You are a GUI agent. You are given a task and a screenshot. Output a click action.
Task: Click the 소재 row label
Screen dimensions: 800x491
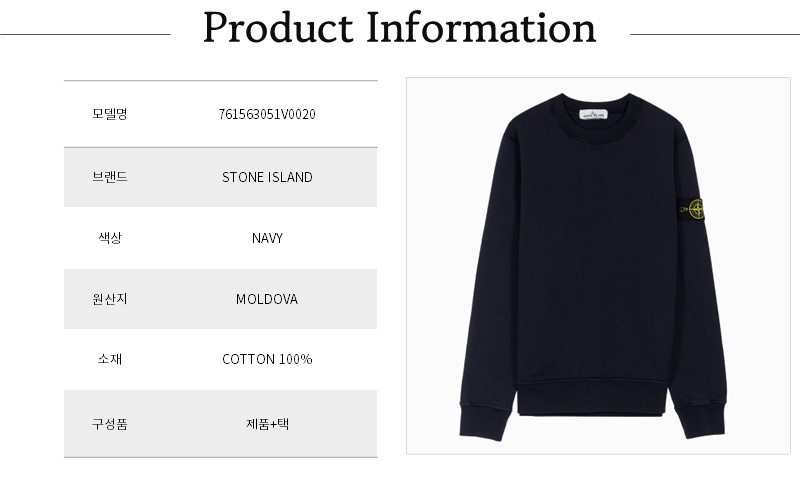click(109, 359)
